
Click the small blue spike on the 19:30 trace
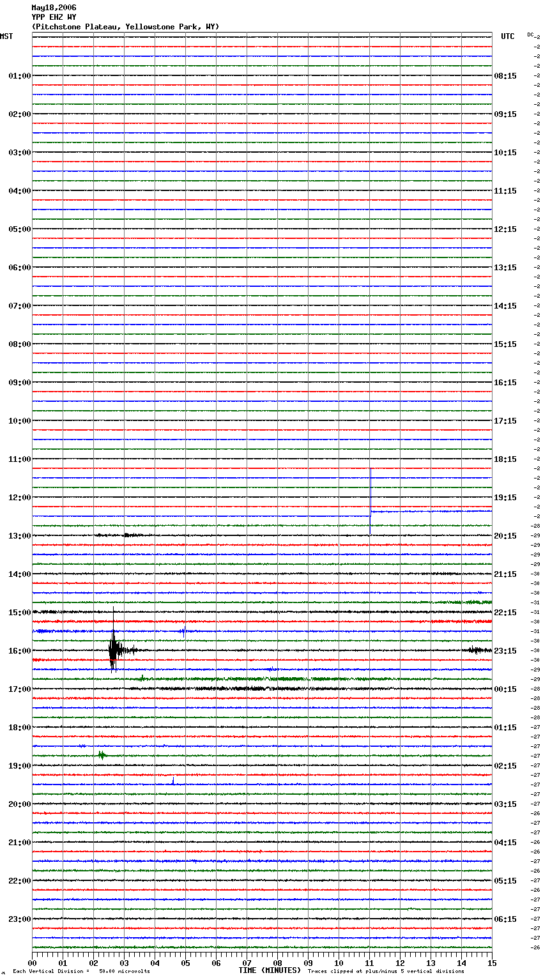(173, 781)
